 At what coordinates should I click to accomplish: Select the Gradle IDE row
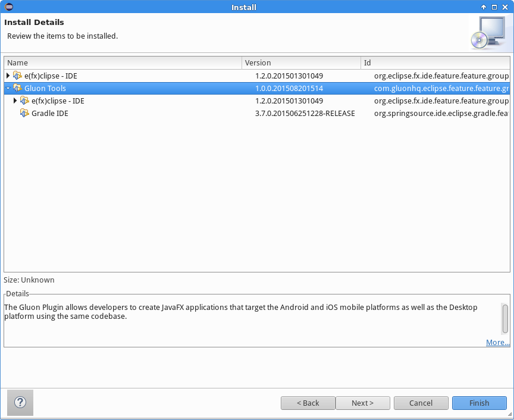tap(257, 113)
